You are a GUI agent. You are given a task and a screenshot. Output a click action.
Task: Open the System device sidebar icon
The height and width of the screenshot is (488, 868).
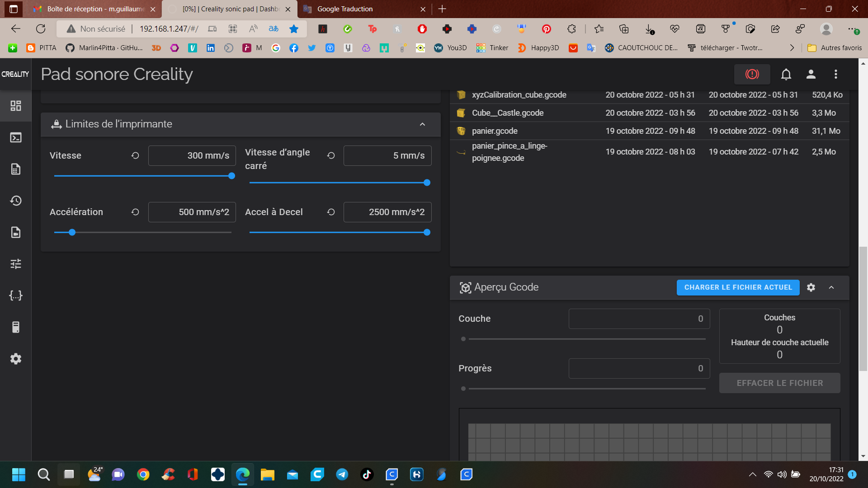(x=16, y=327)
